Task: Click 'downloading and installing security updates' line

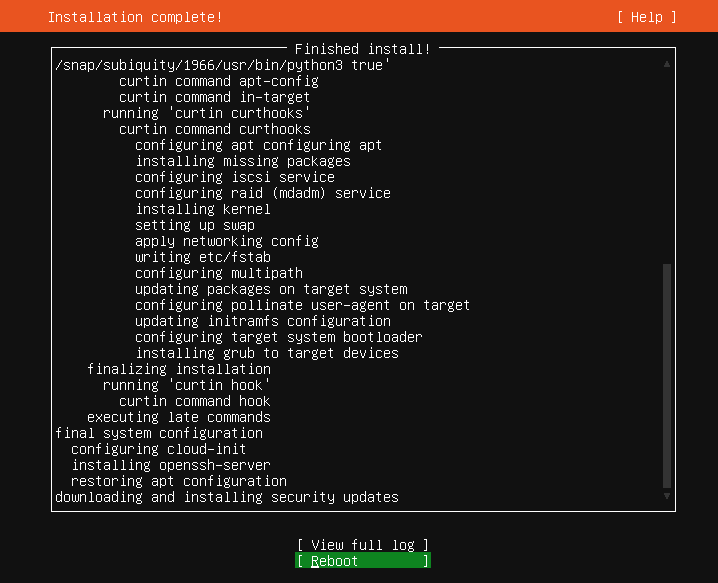Action: 227,497
